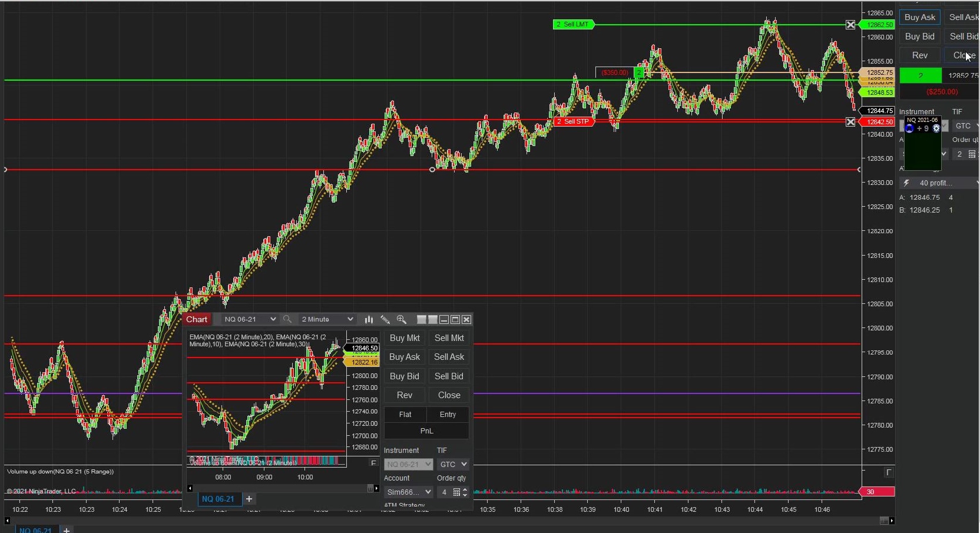Screen dimensions: 980x533
Task: Click the PnL box in small trader
Action: [x=426, y=431]
